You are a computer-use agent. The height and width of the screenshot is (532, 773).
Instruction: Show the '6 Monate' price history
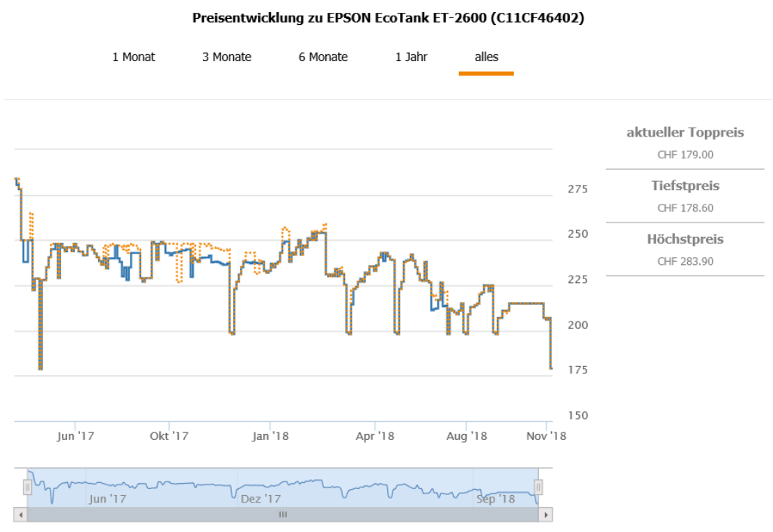(323, 57)
